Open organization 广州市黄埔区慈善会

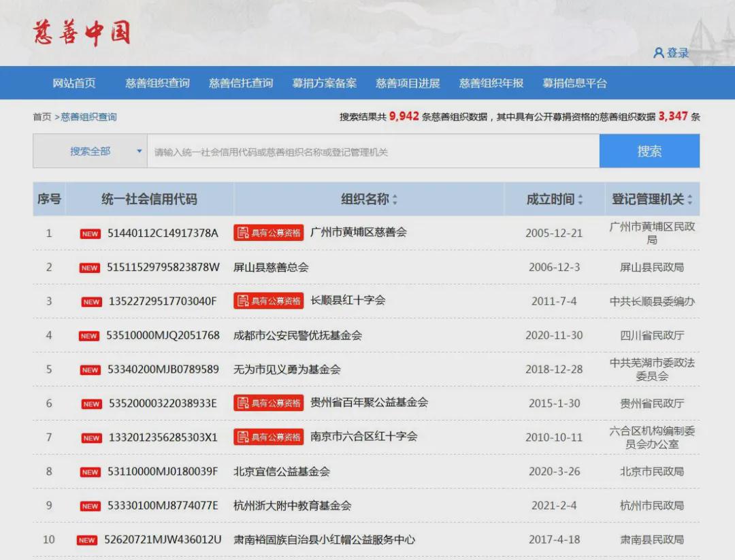pyautogui.click(x=359, y=232)
